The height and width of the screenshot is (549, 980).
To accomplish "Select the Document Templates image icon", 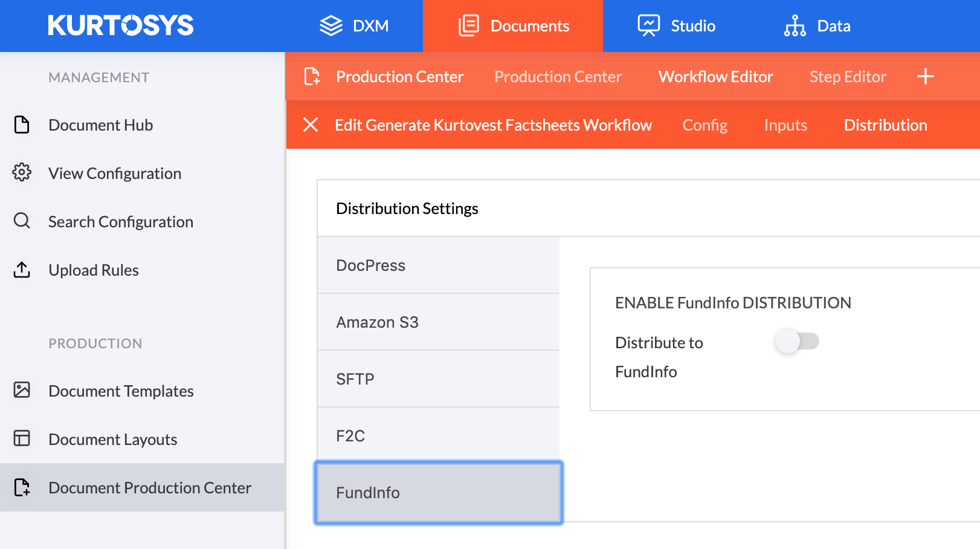I will coord(22,391).
